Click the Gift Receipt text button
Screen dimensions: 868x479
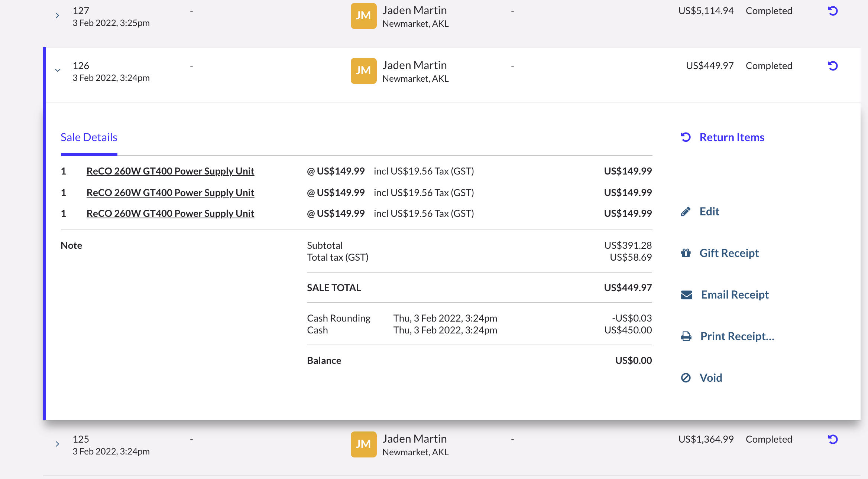coord(729,253)
